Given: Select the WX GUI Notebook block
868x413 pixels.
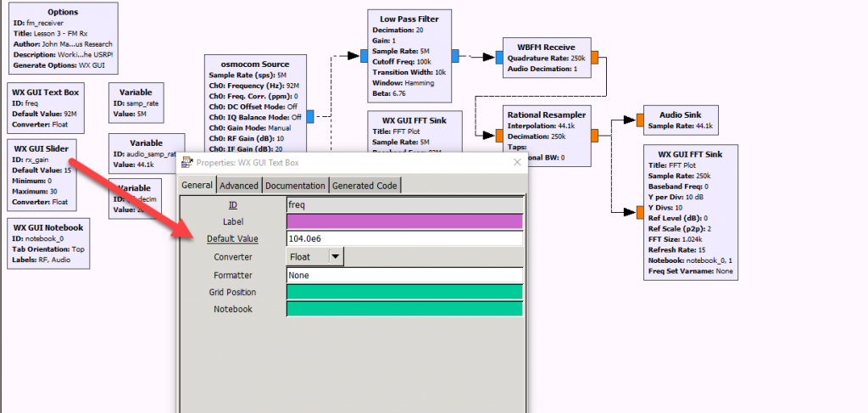Looking at the screenshot, I should coord(47,243).
